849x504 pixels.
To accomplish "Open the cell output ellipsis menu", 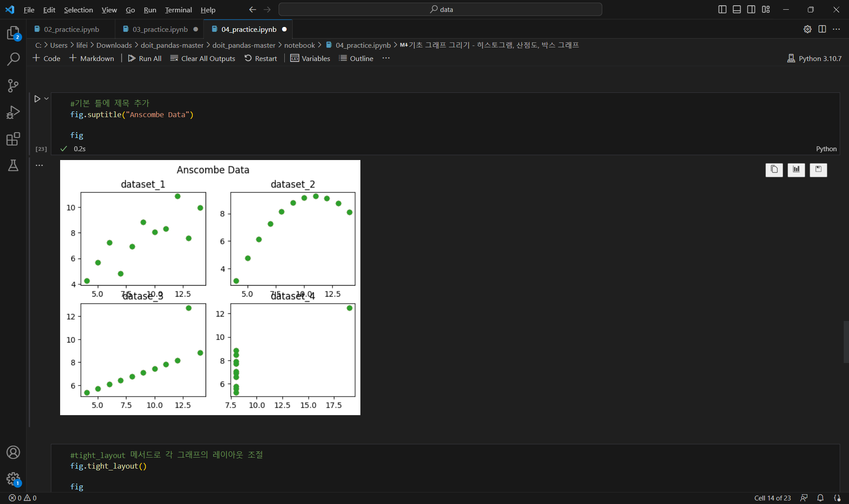I will (x=39, y=165).
